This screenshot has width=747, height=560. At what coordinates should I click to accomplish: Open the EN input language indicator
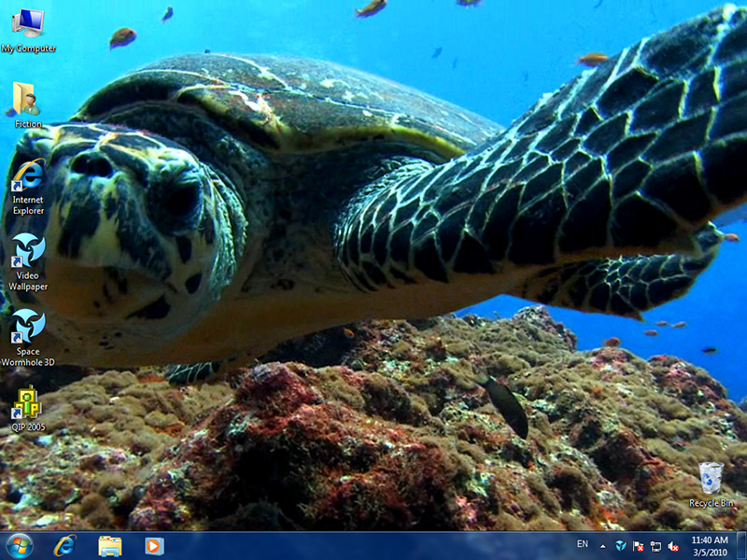(582, 544)
